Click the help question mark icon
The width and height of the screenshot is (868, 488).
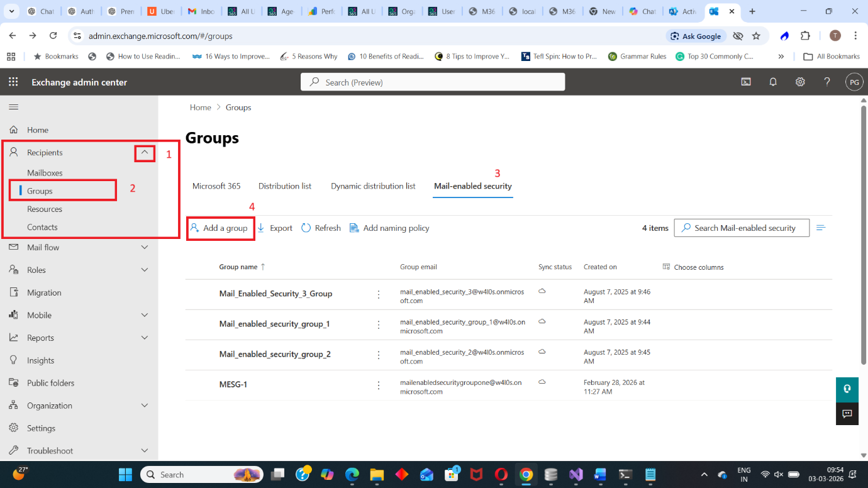click(x=827, y=82)
